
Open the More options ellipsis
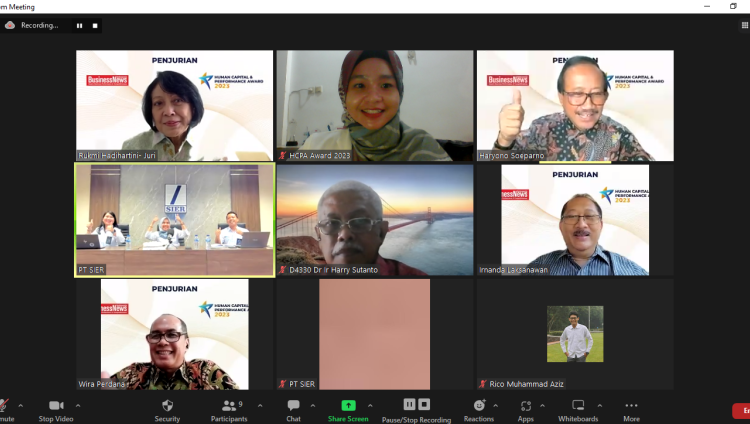(631, 405)
